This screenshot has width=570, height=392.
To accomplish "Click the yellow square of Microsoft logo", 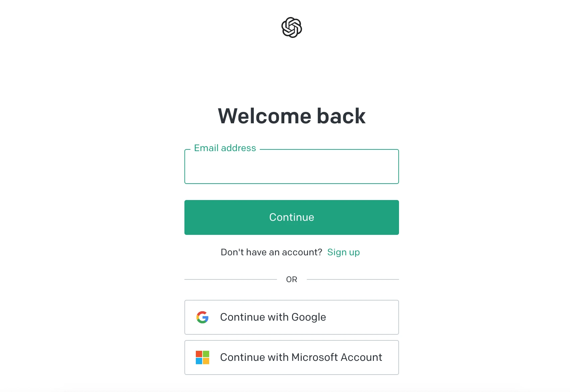I will click(x=206, y=361).
